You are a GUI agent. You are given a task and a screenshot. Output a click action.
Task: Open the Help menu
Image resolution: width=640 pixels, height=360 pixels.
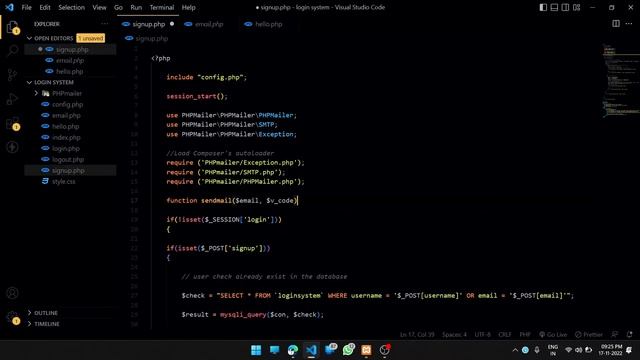click(x=188, y=7)
